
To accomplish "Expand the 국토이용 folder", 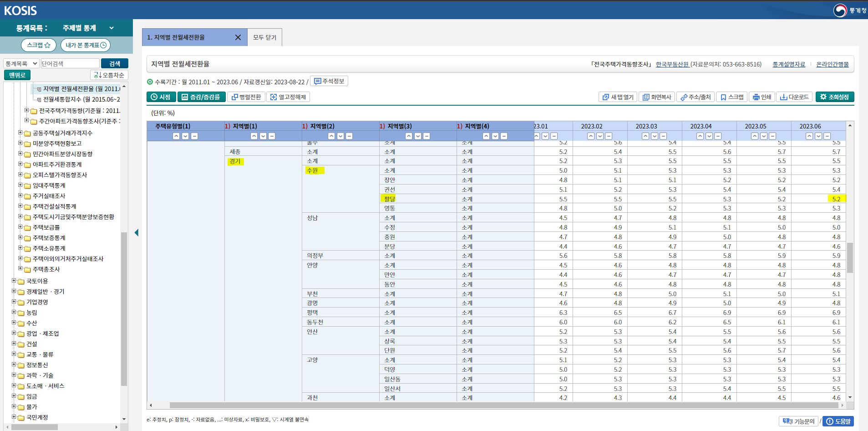I will tap(14, 281).
